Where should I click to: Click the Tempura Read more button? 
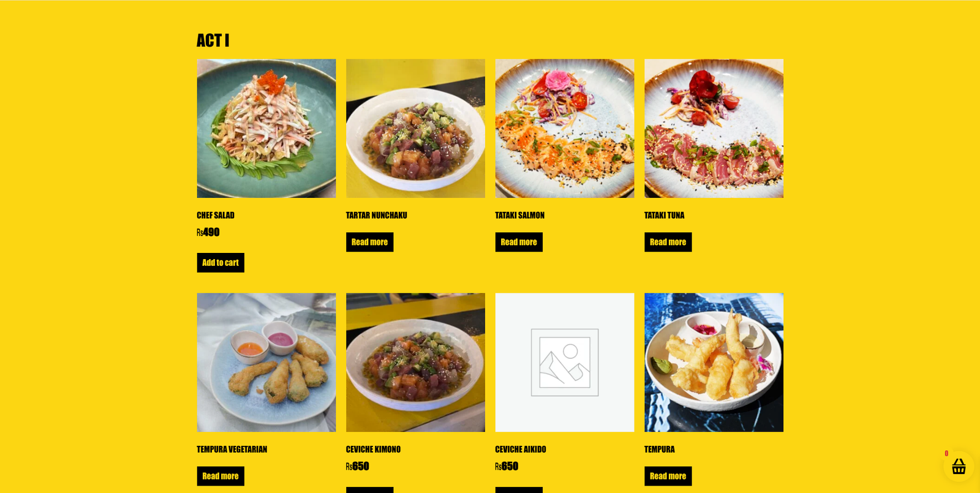(x=668, y=476)
